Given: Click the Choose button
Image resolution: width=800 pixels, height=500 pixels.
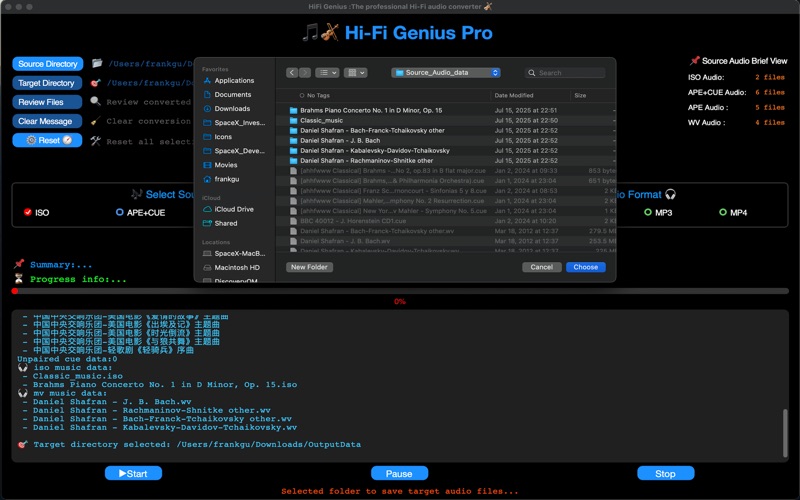Looking at the screenshot, I should 586,267.
